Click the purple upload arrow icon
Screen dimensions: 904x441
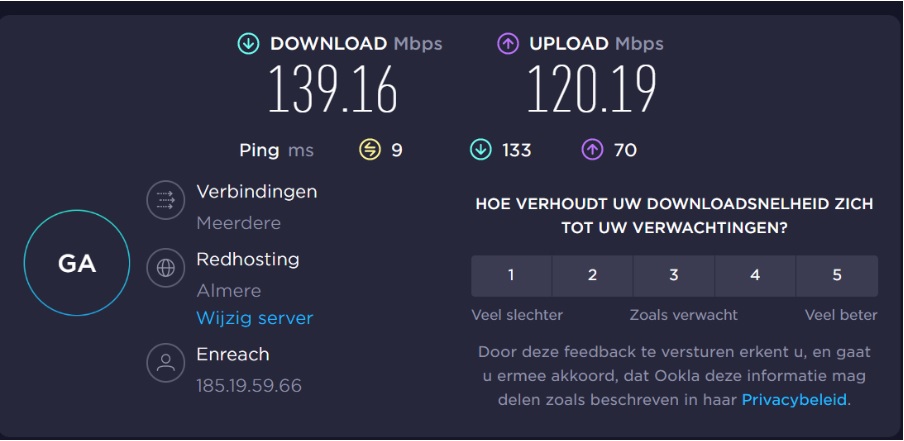[x=508, y=44]
